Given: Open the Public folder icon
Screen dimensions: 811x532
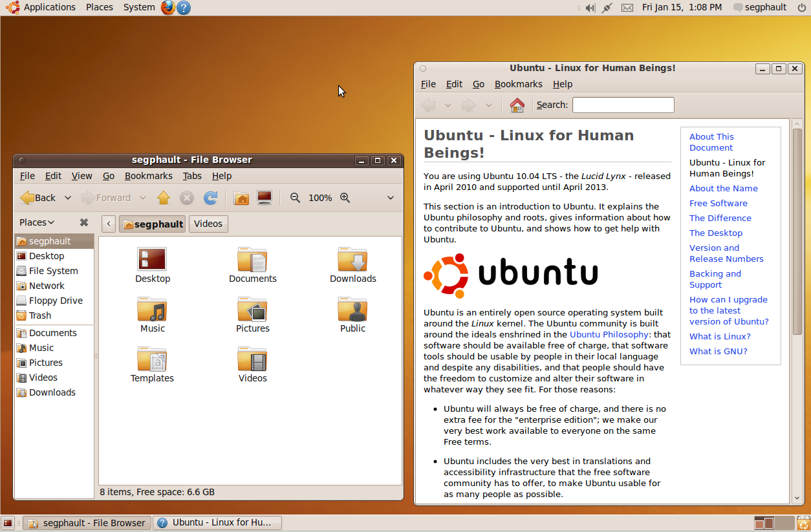Looking at the screenshot, I should pos(352,309).
